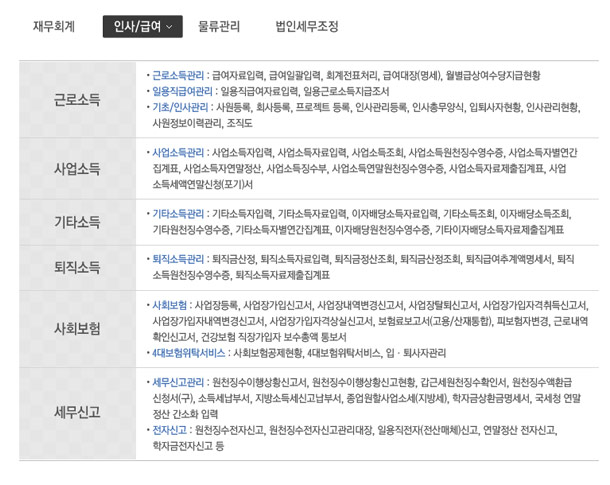The width and height of the screenshot is (610, 485).
Task: Click the text 사업소득징수부
Action: 296,169
